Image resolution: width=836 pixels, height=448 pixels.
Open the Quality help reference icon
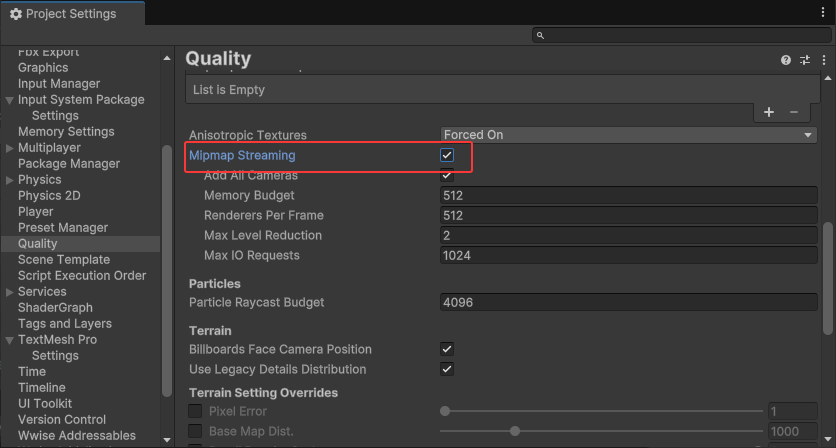(786, 60)
